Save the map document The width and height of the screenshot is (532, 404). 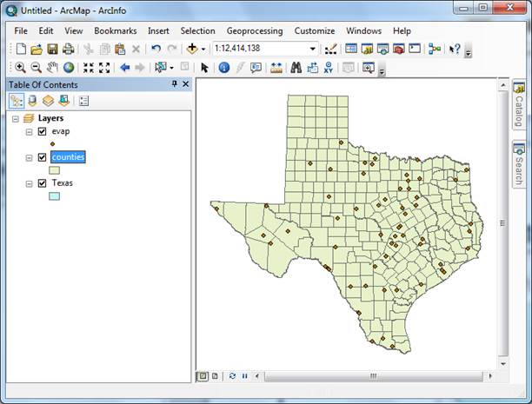(52, 50)
